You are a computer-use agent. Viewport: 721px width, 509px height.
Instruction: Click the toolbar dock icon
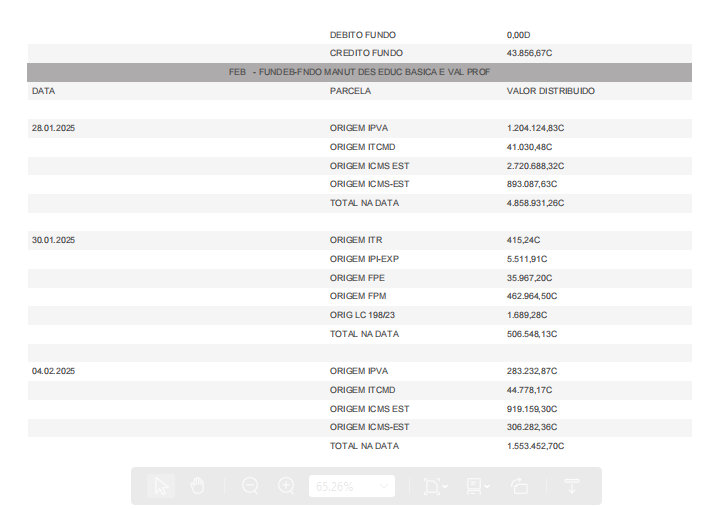[572, 486]
